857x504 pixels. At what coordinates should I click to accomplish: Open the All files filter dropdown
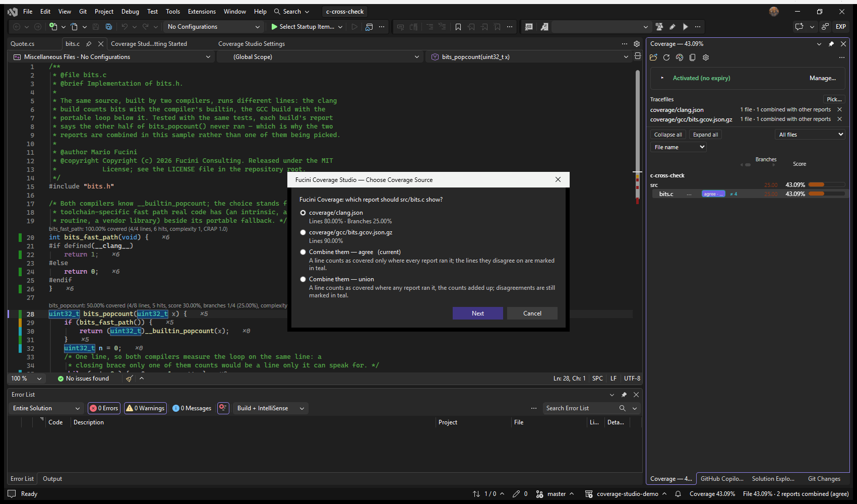(x=810, y=135)
